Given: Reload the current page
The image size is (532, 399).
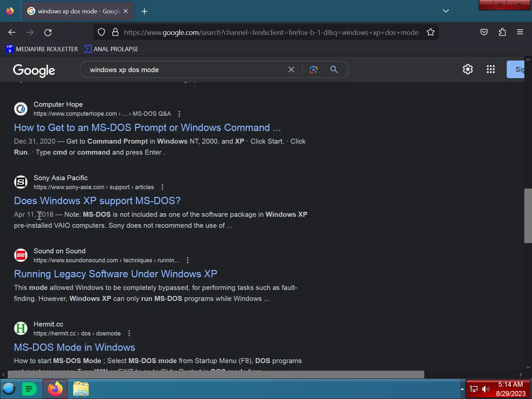Looking at the screenshot, I should coord(48,32).
